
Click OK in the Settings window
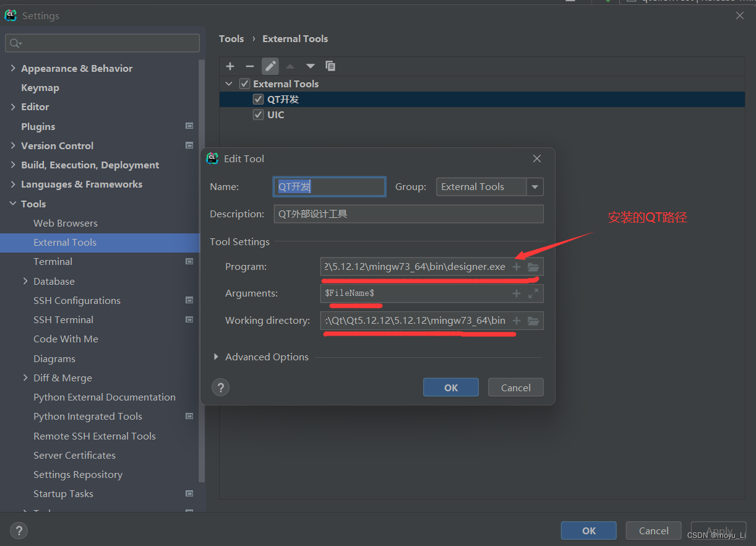point(589,531)
